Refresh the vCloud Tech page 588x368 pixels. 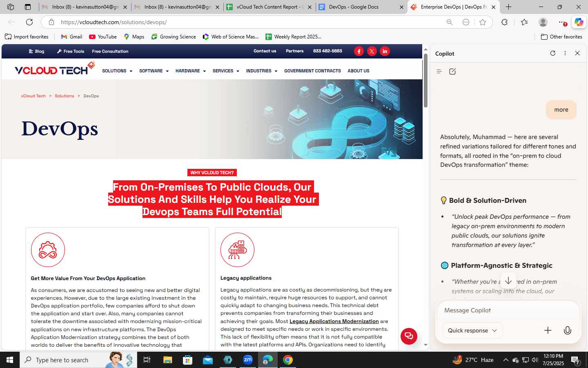coord(29,22)
